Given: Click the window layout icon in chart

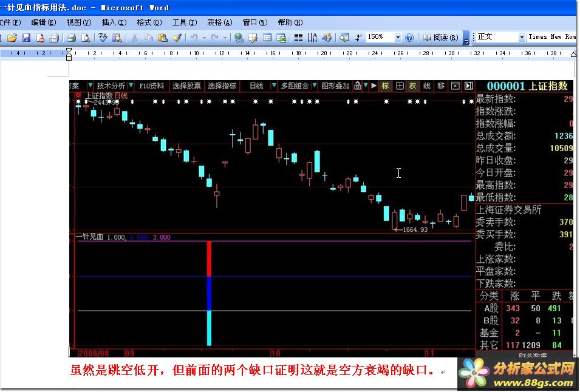Looking at the screenshot, I should pos(455,86).
